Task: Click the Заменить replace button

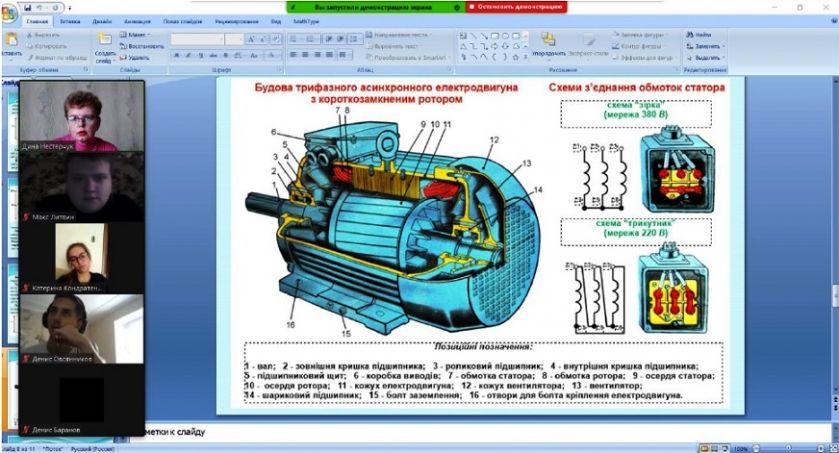Action: 705,46
